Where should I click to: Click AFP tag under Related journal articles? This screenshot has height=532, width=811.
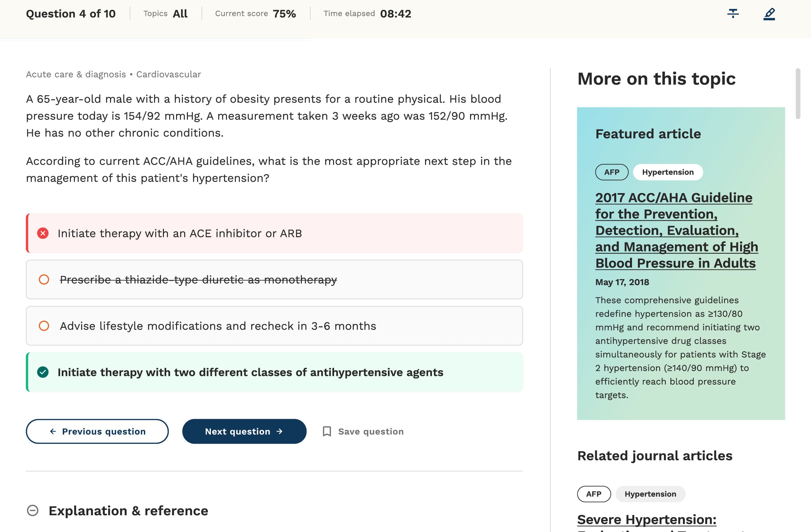[594, 494]
